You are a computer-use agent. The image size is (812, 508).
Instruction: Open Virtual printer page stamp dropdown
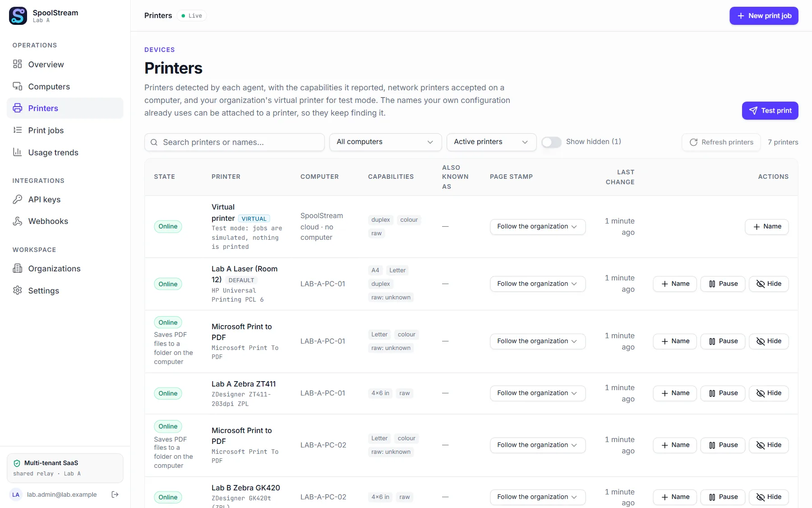538,227
